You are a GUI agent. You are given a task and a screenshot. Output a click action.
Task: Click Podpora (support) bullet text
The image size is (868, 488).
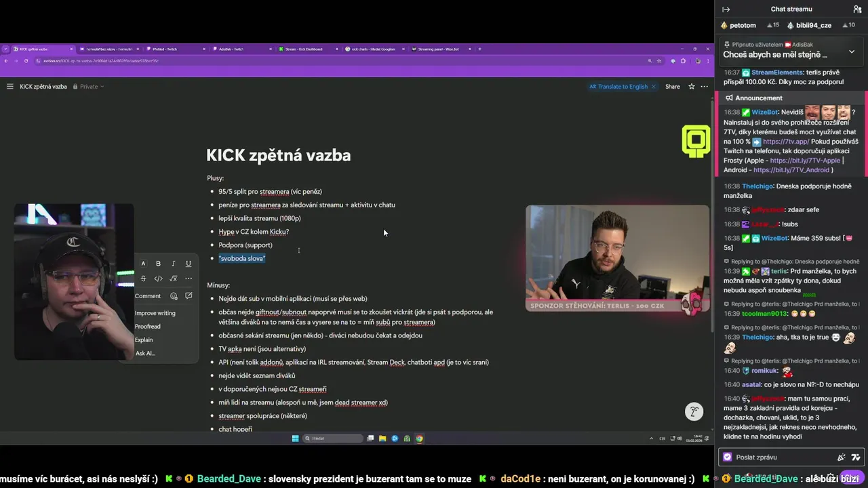click(245, 245)
